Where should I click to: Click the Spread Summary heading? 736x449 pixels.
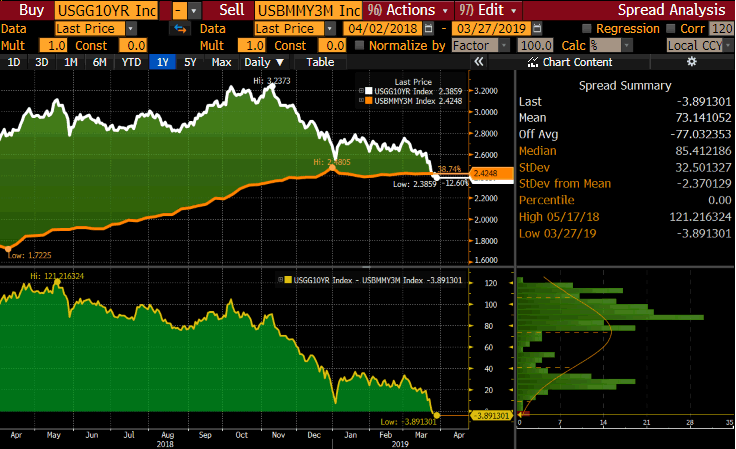625,85
